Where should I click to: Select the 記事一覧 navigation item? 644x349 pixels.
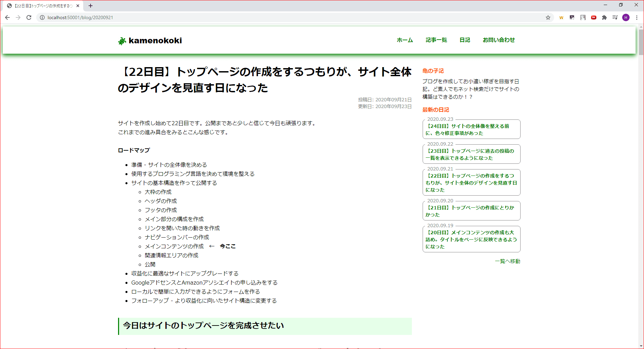coord(436,40)
